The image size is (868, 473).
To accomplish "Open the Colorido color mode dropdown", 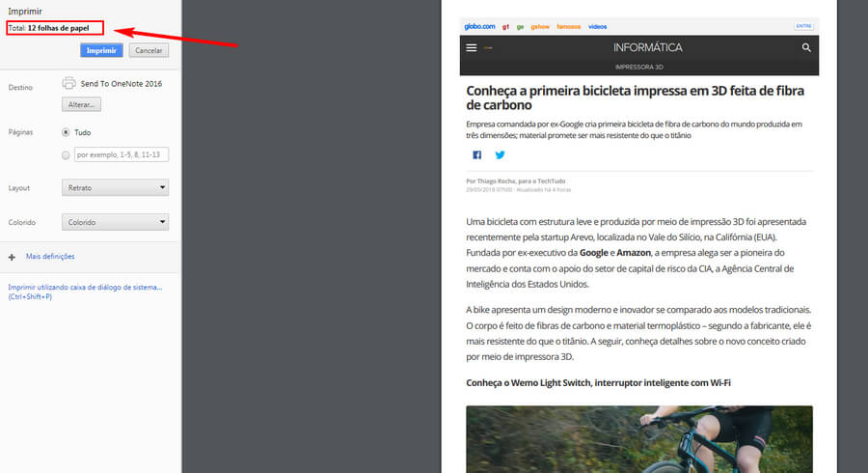I will 115,222.
